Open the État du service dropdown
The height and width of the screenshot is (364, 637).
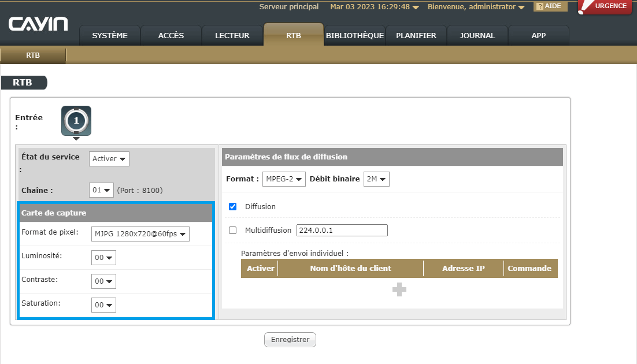click(x=109, y=159)
